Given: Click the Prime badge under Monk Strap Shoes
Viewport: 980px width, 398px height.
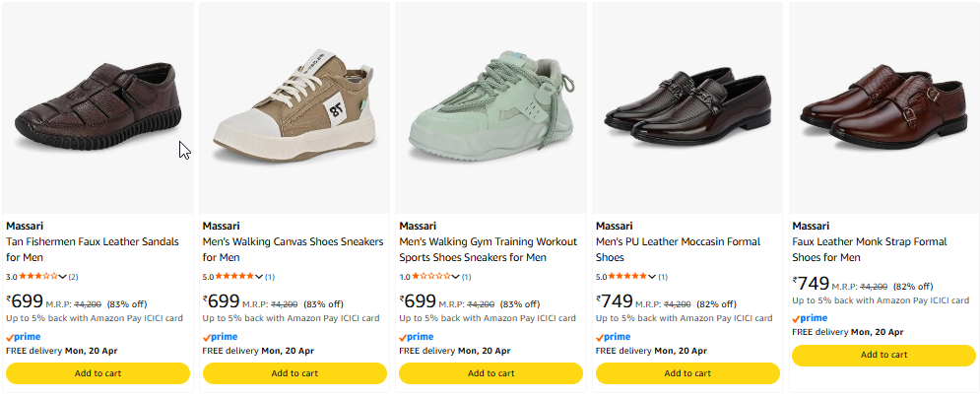Looking at the screenshot, I should click(810, 318).
